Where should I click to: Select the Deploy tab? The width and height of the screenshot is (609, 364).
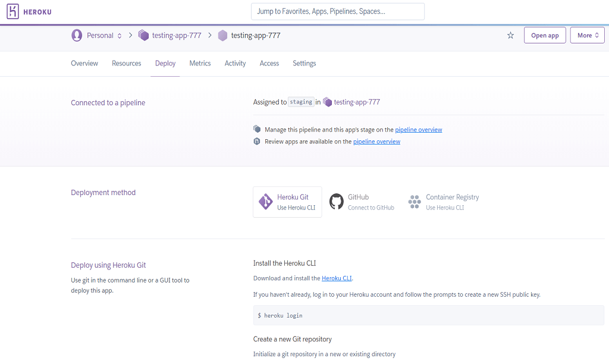(165, 63)
